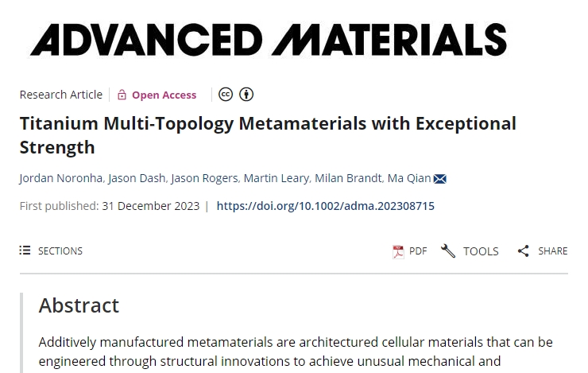Expand the TOOLS menu
The width and height of the screenshot is (588, 373).
click(x=470, y=251)
